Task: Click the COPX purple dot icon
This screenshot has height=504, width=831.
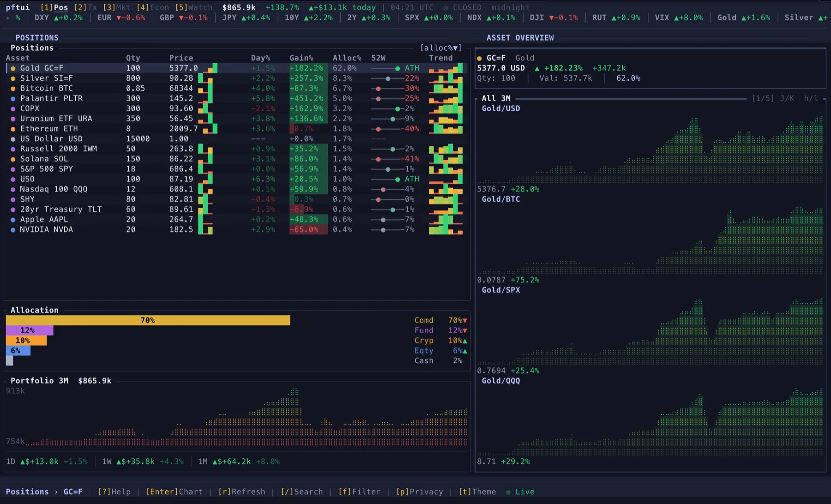Action: click(13, 109)
